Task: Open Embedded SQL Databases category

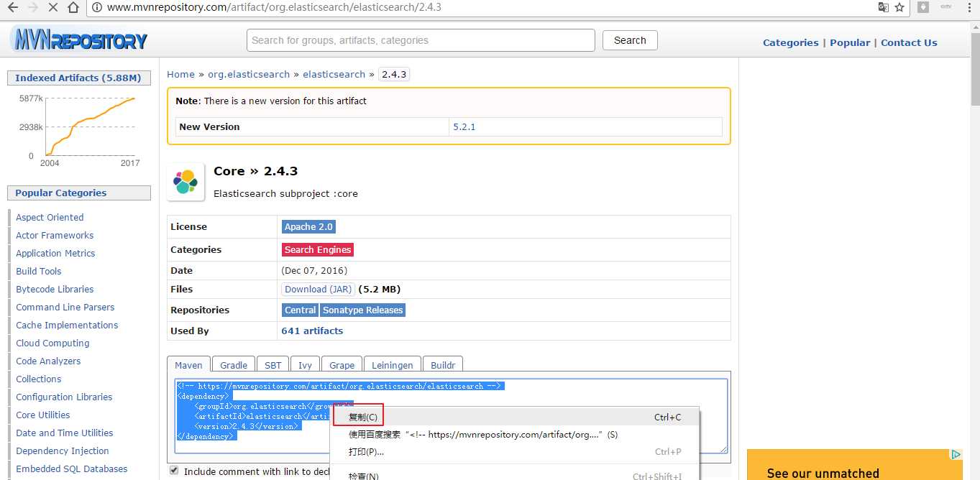Action: pos(72,469)
